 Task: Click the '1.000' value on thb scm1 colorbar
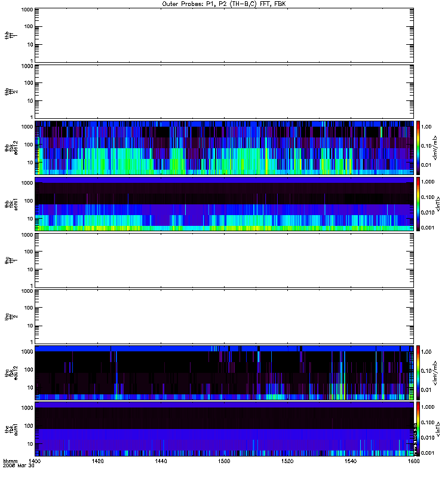[428, 182]
